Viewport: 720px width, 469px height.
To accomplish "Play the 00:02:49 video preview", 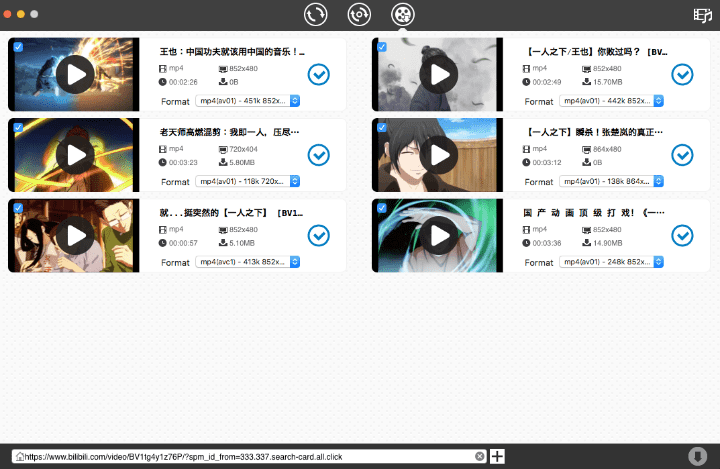I will click(x=438, y=74).
